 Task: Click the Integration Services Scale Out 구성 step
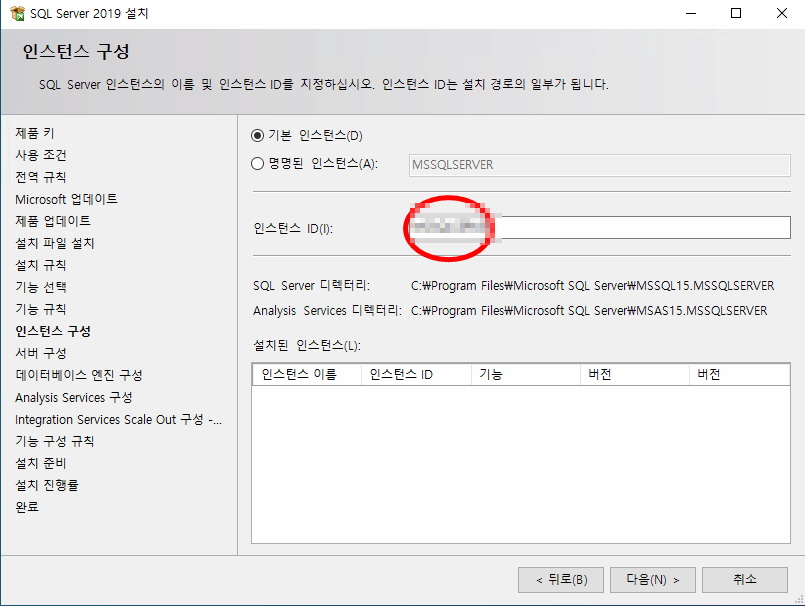118,420
